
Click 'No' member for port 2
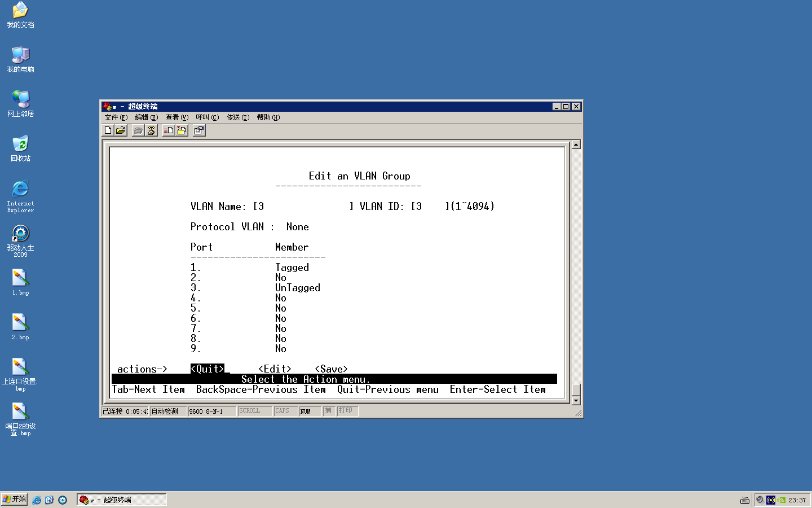[281, 278]
